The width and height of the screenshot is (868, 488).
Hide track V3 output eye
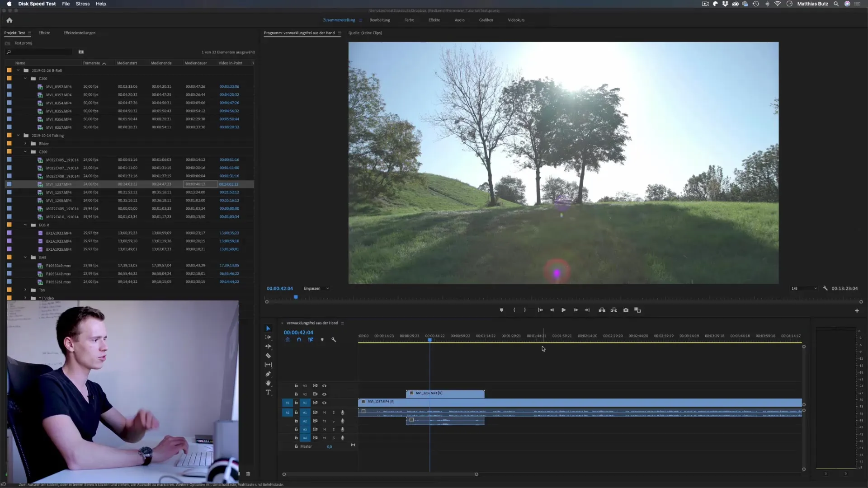tap(324, 386)
